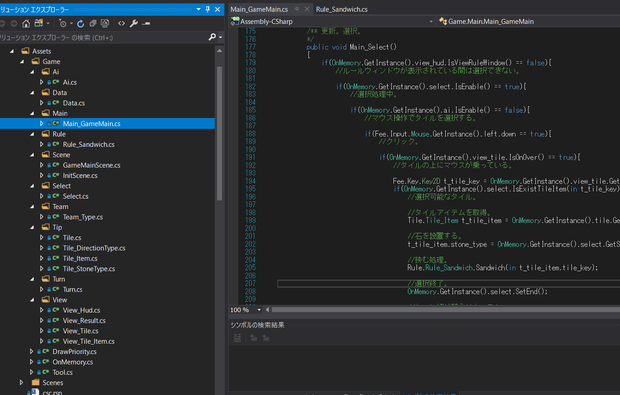
Task: Toggle auto-hide pin on Solution Explorer panel
Action: pyautogui.click(x=208, y=9)
